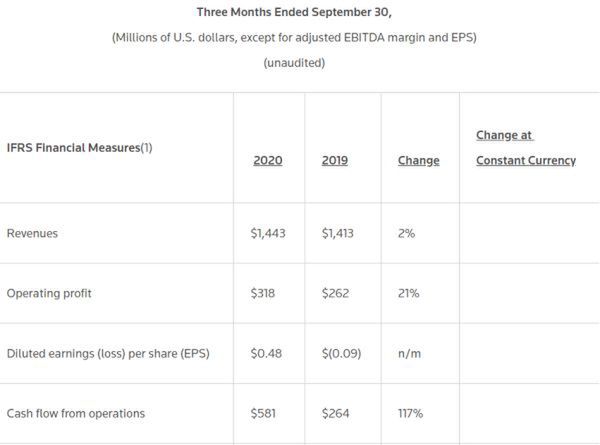Select the Revenues row label
Image resolution: width=600 pixels, height=445 pixels.
coord(32,233)
